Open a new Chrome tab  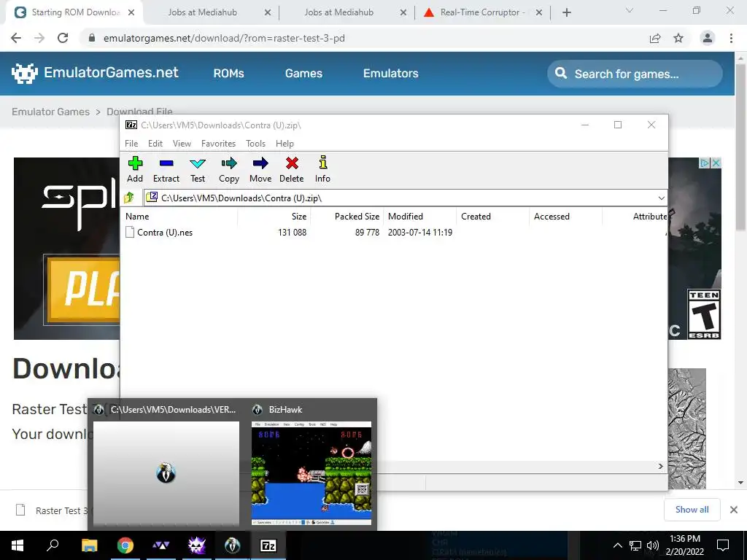point(566,12)
